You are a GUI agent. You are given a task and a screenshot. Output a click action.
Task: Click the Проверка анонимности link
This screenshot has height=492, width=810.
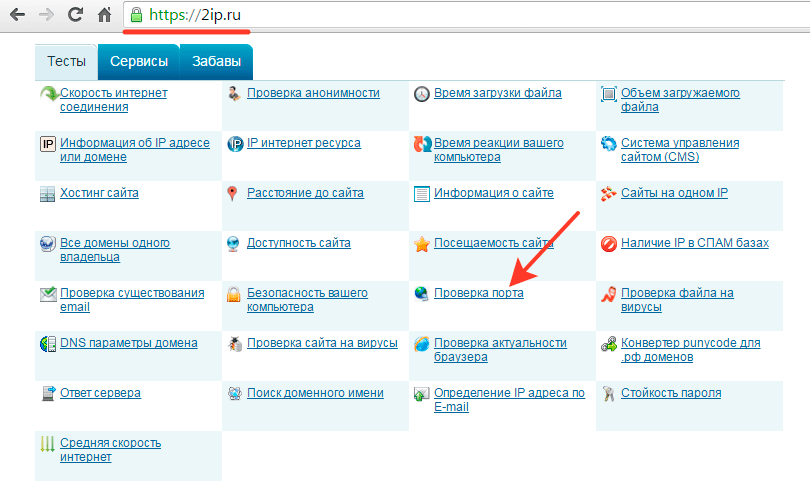coord(313,93)
